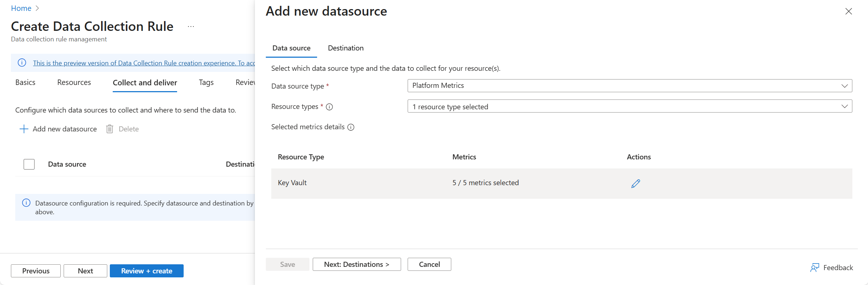
Task: Click the Next: Destinations button
Action: pyautogui.click(x=356, y=264)
